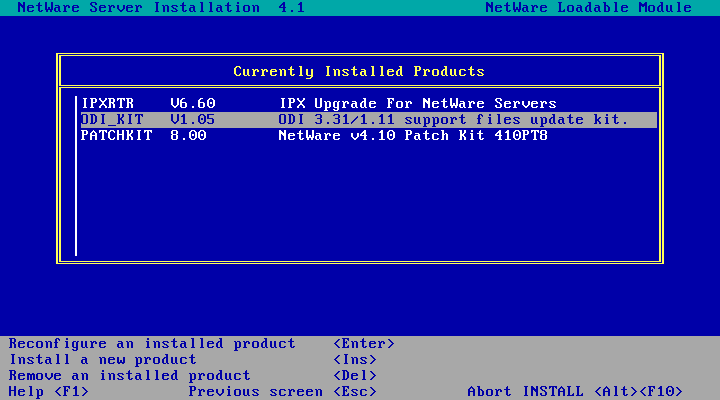Click 'Abort INSTALL <Alt><F10>' hint
Viewport: 720px width, 400px height.
(575, 392)
